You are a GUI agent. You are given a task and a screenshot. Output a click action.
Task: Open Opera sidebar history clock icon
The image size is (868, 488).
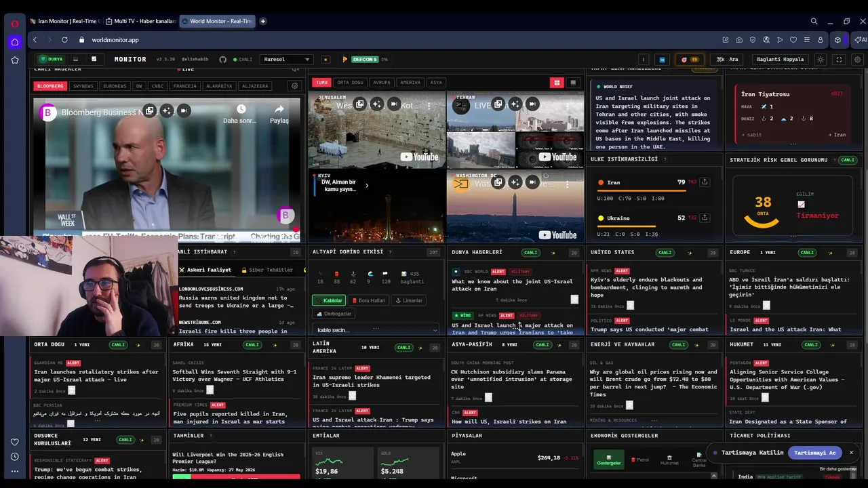click(14, 456)
